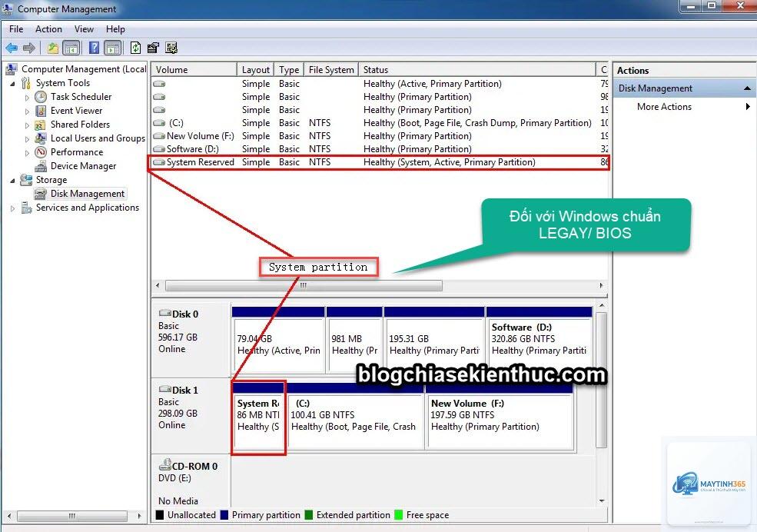Select the New Volume (F:) volume row
Viewport: 757px width, 532px height.
[380, 136]
